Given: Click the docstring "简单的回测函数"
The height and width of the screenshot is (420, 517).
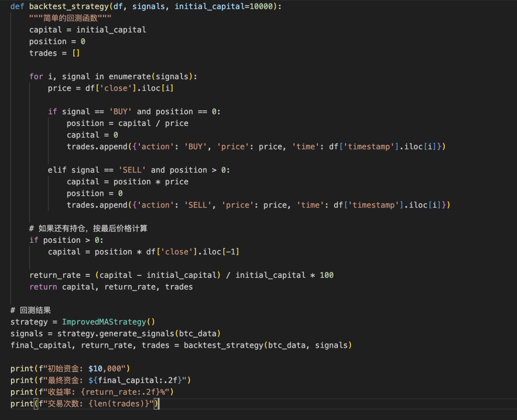Looking at the screenshot, I should (x=70, y=18).
